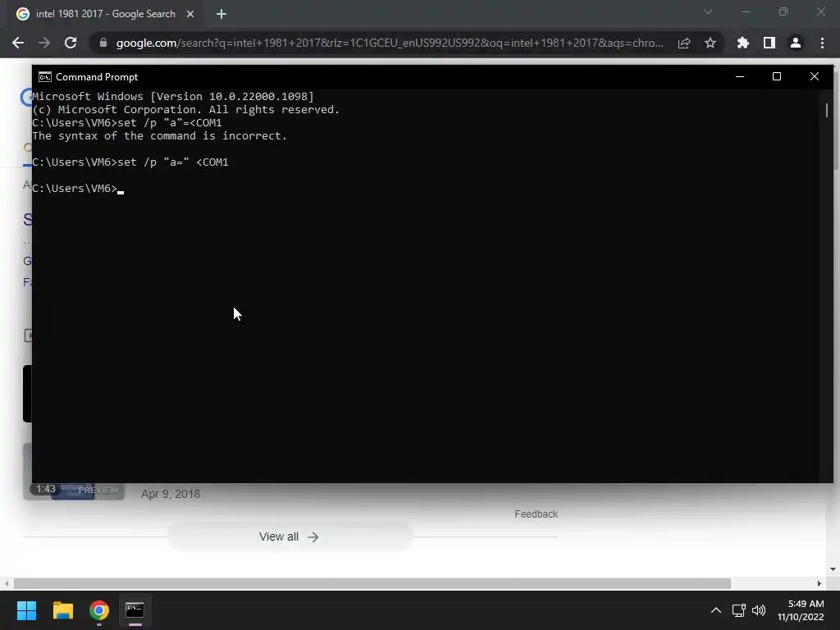Open the volume tray icon

pyautogui.click(x=759, y=610)
